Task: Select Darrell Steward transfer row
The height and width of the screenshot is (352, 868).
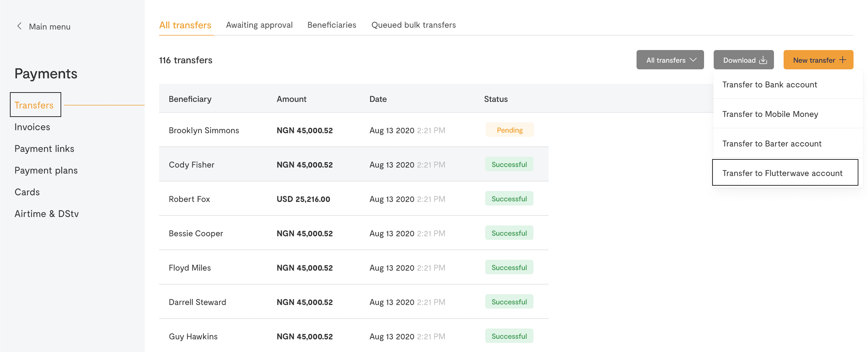Action: 354,302
